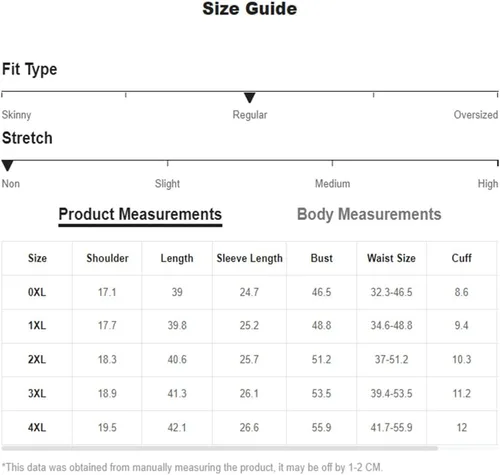Click the High stretch label
Image resolution: width=500 pixels, height=475 pixels.
[488, 184]
